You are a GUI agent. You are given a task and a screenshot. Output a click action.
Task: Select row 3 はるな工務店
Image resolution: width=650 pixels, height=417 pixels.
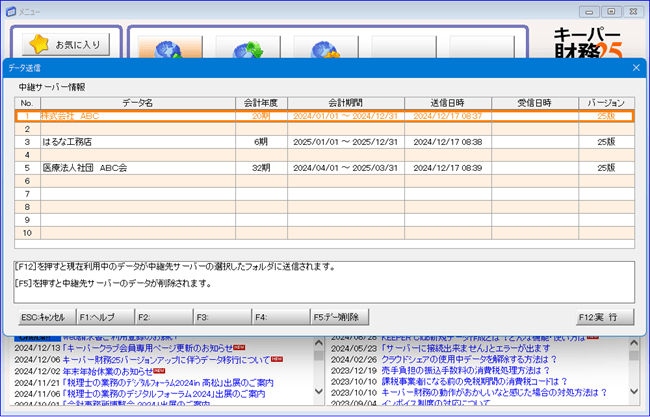coord(325,142)
